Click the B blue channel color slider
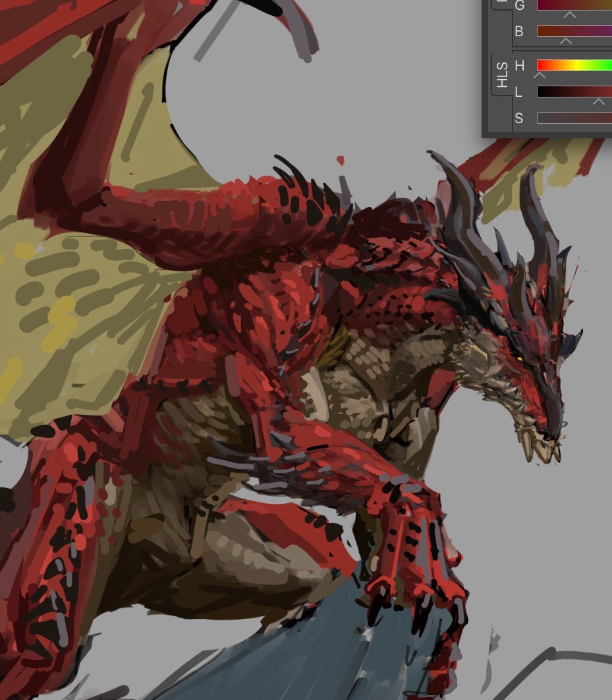This screenshot has height=700, width=612. tap(574, 31)
